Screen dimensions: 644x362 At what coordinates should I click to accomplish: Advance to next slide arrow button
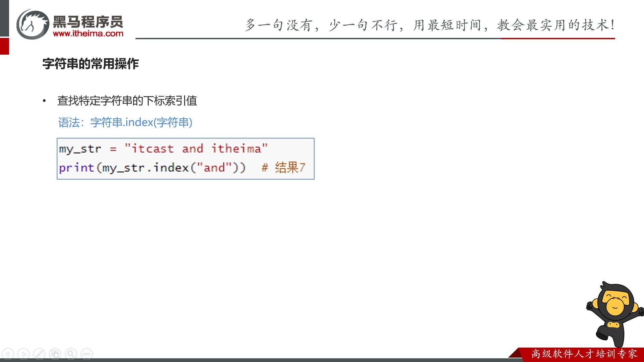click(x=23, y=354)
